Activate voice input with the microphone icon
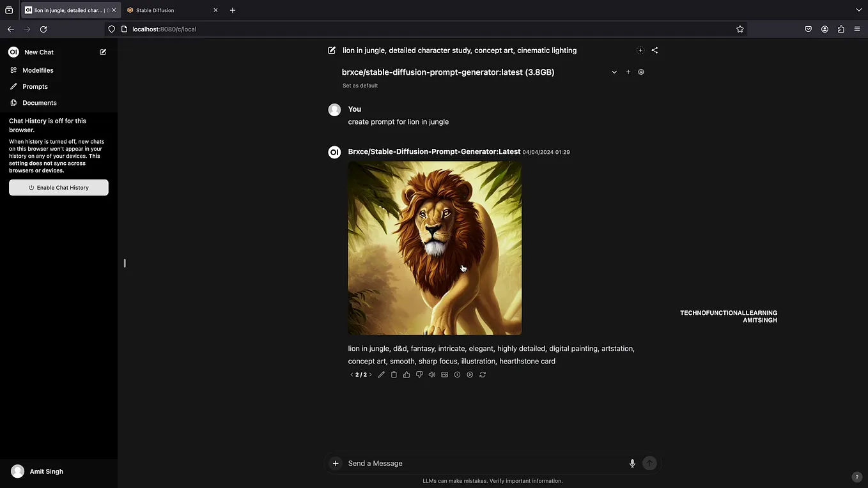This screenshot has width=868, height=488. 632,463
